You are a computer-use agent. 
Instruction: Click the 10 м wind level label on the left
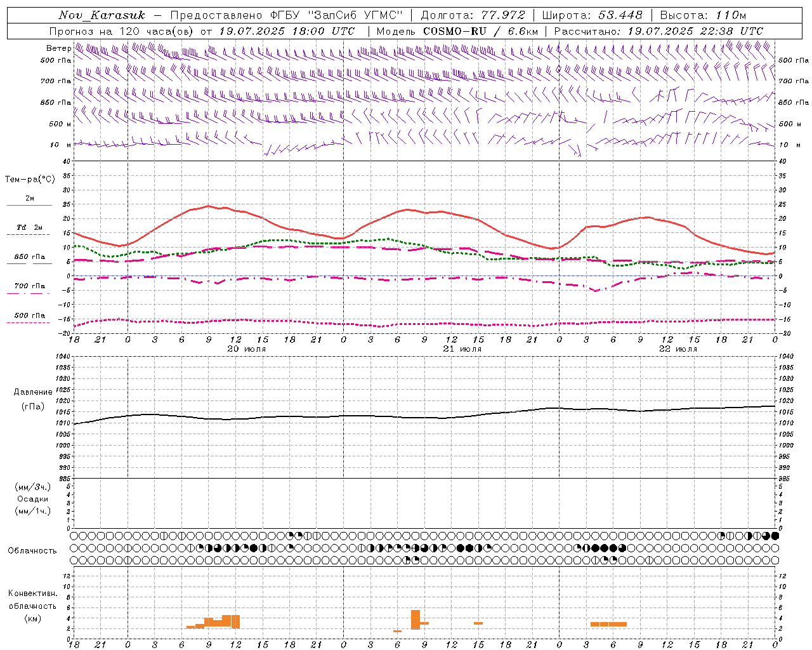pyautogui.click(x=61, y=145)
